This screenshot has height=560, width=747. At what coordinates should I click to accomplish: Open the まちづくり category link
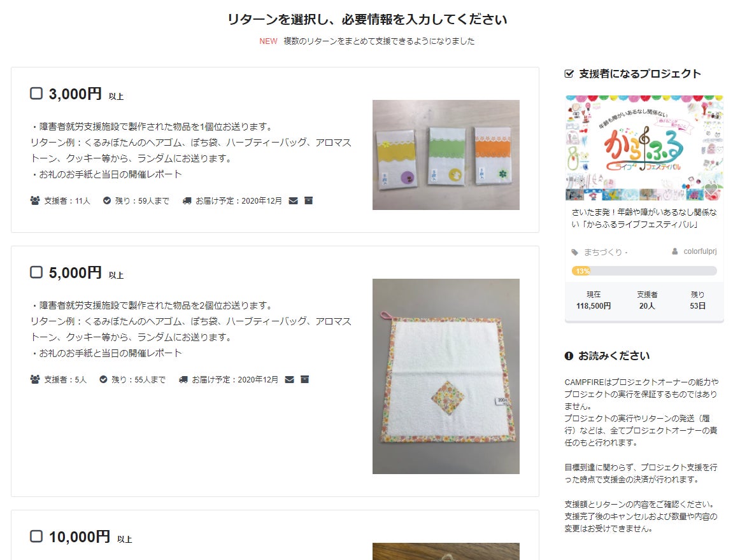(603, 252)
